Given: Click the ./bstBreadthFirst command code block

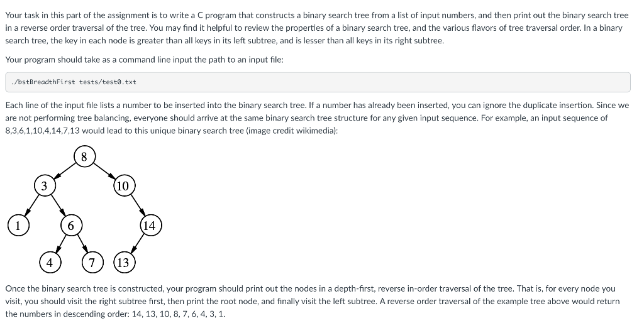Looking at the screenshot, I should 317,82.
